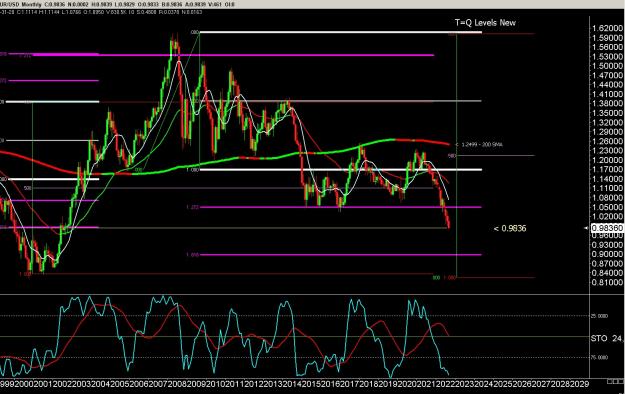Select the '< 0.9836' price annotation
The height and width of the screenshot is (394, 625).
click(x=510, y=229)
